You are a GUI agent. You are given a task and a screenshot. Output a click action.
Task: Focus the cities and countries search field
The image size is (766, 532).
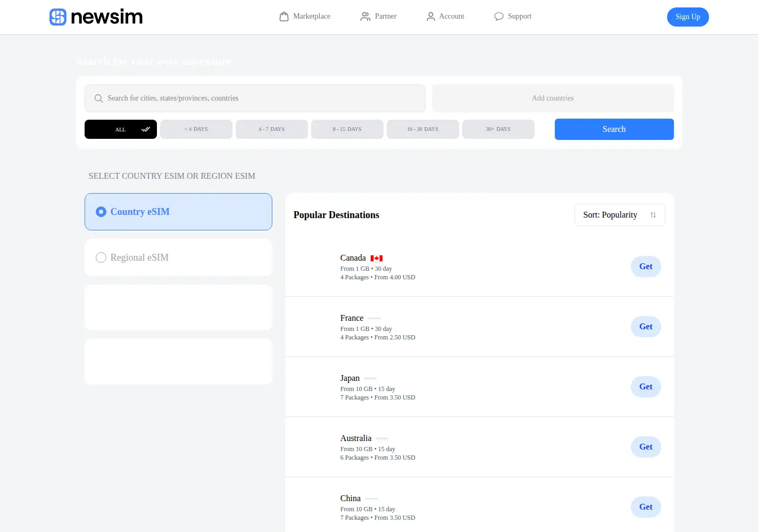point(255,98)
